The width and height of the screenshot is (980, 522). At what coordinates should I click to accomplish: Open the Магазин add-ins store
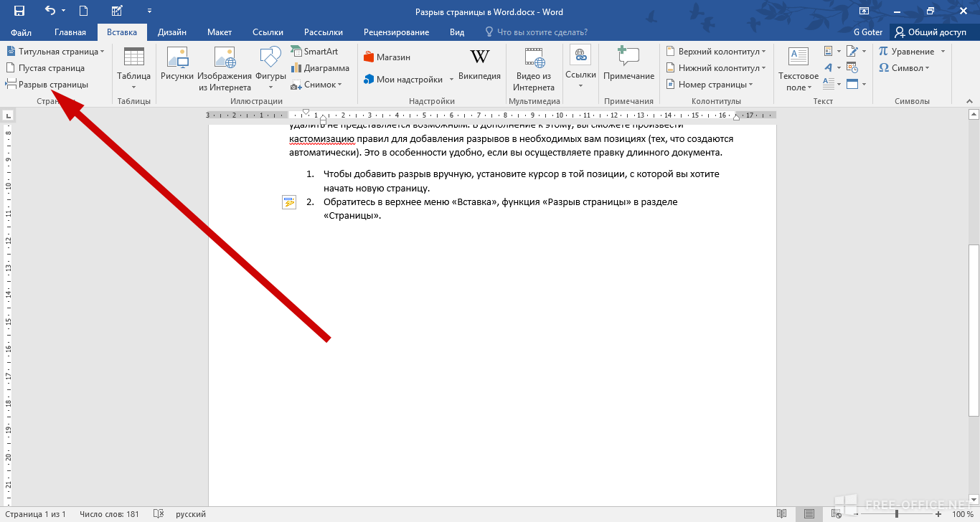(387, 57)
